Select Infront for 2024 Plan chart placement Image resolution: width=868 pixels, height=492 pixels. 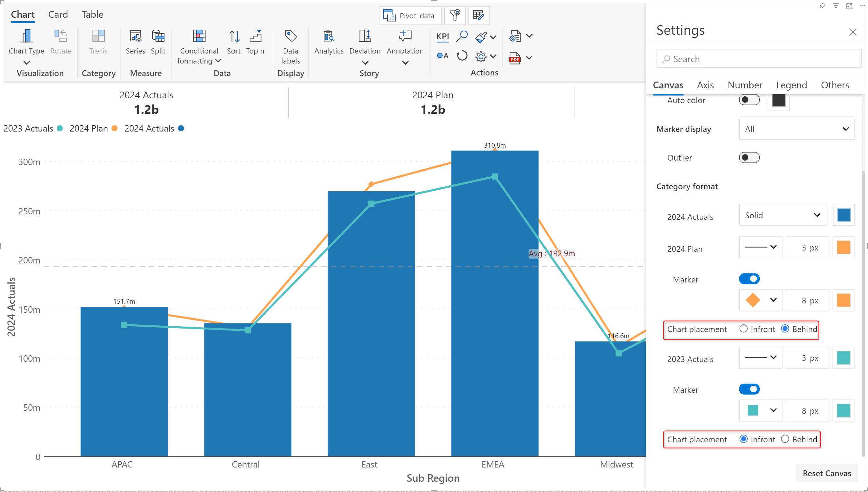pyautogui.click(x=743, y=329)
